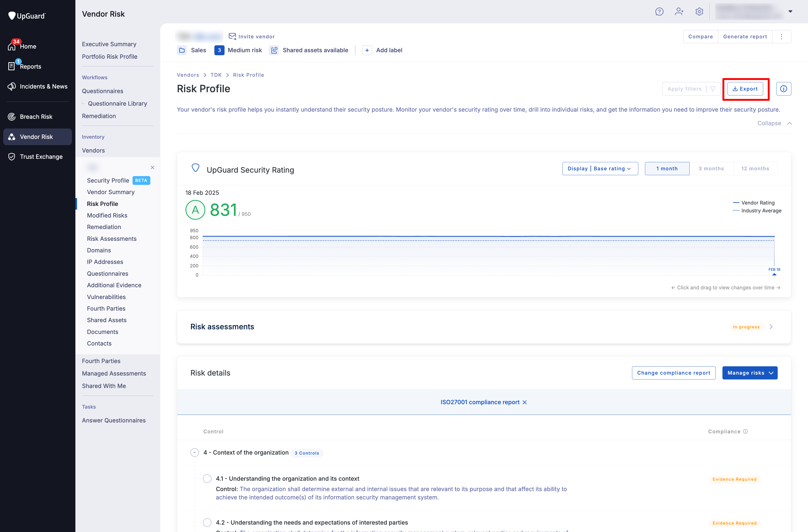Screen dimensions: 808x532
Task: Open Executive Summary page
Action: (109, 44)
